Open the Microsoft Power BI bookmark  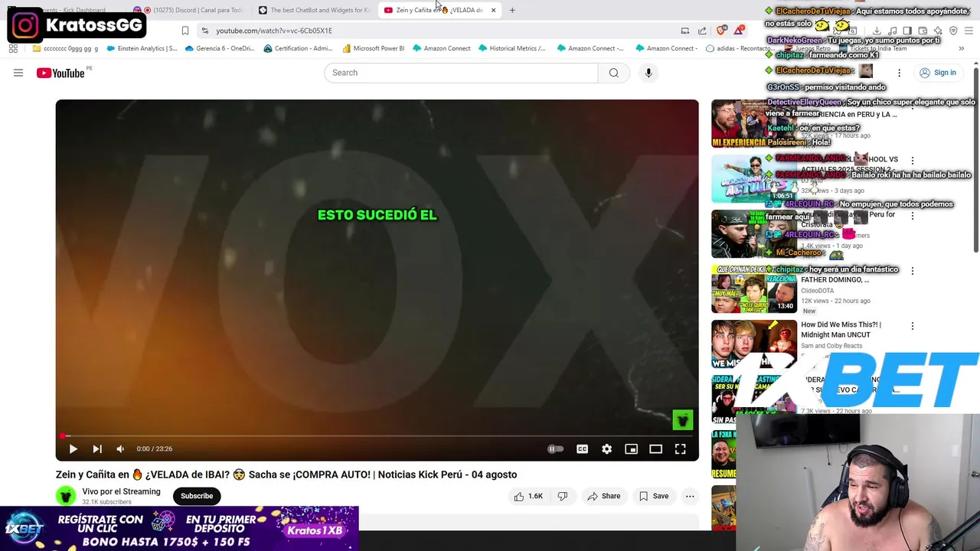pyautogui.click(x=374, y=48)
